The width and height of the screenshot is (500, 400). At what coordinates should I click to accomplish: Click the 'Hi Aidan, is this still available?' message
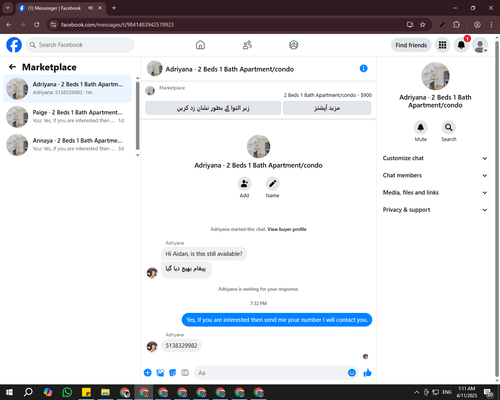(204, 254)
